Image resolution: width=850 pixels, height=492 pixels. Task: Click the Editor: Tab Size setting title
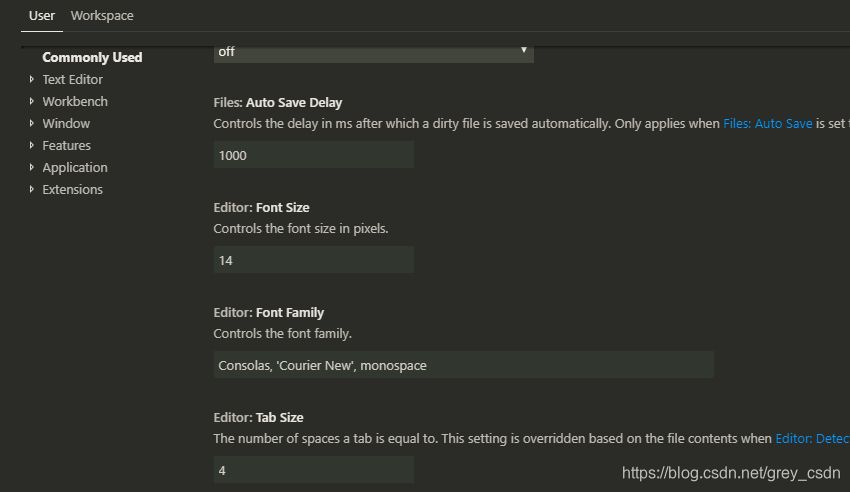258,417
